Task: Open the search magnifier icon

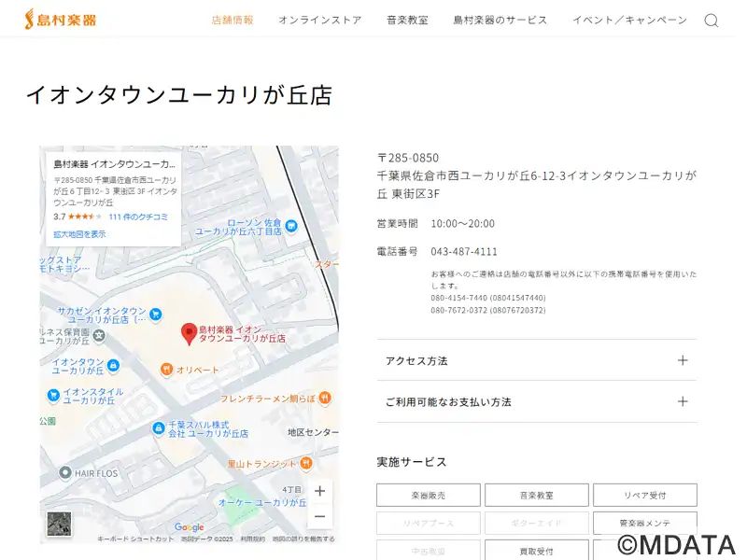Action: 712,21
